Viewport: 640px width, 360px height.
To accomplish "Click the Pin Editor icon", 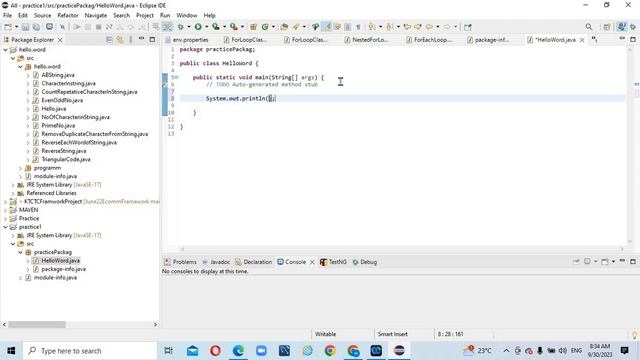I will pyautogui.click(x=468, y=27).
